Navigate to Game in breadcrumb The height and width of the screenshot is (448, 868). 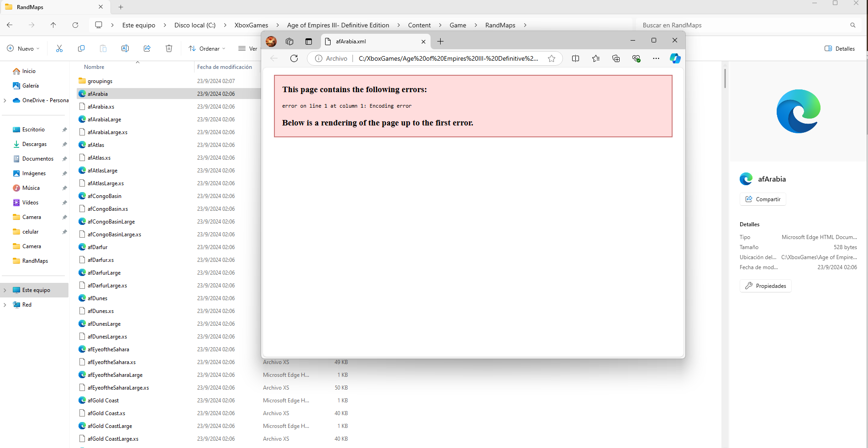click(458, 25)
